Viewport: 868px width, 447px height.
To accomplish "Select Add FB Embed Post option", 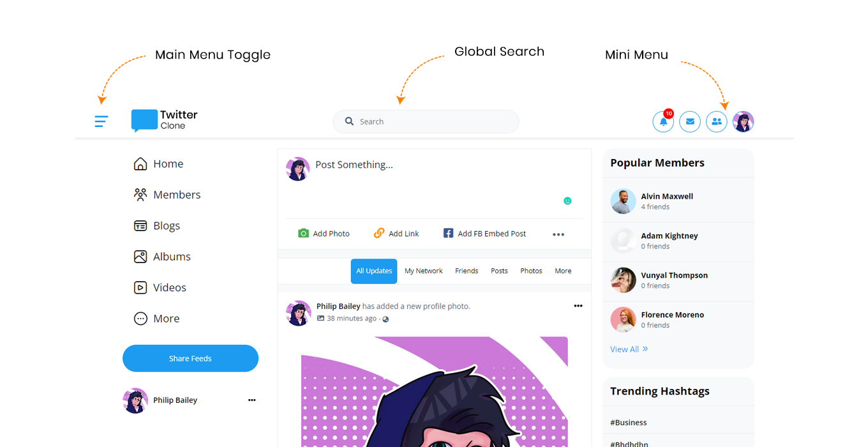I will 485,234.
